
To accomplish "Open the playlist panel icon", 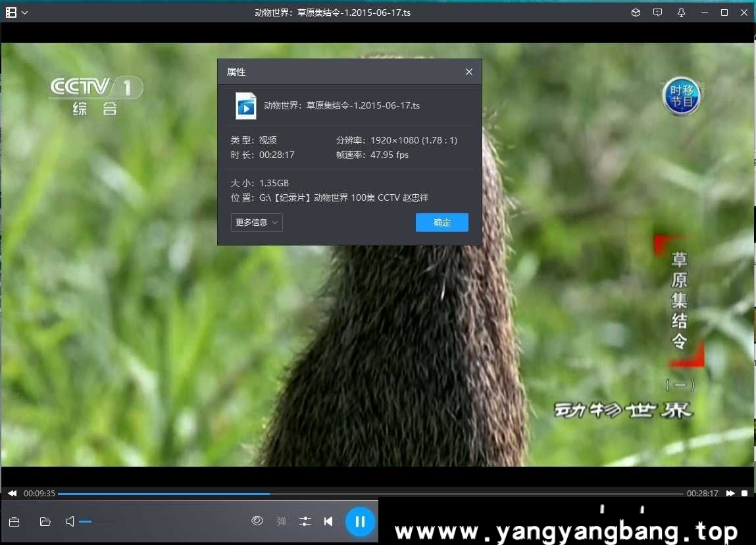I will click(x=14, y=521).
